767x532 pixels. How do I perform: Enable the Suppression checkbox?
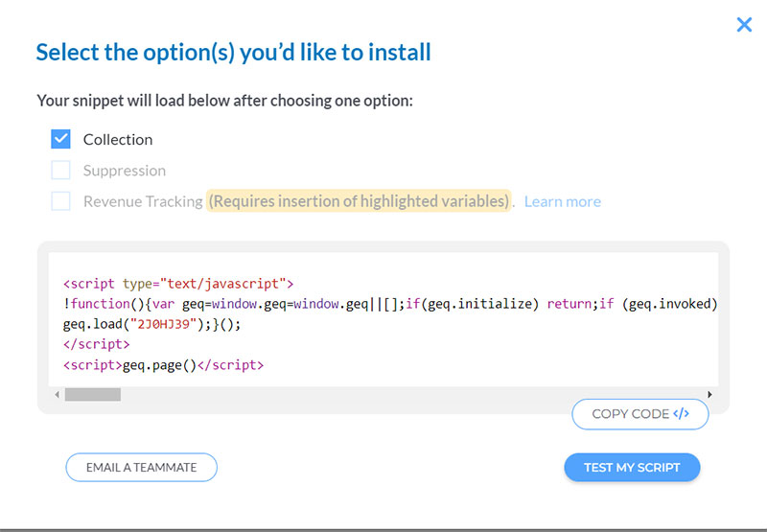coord(61,171)
